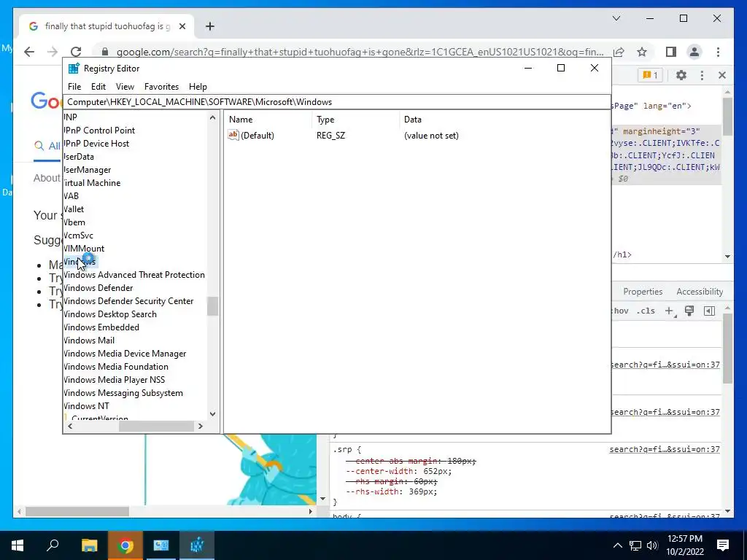Screen dimensions: 747x560
Task: Select the UPnP Control Point key
Action: 99,131
